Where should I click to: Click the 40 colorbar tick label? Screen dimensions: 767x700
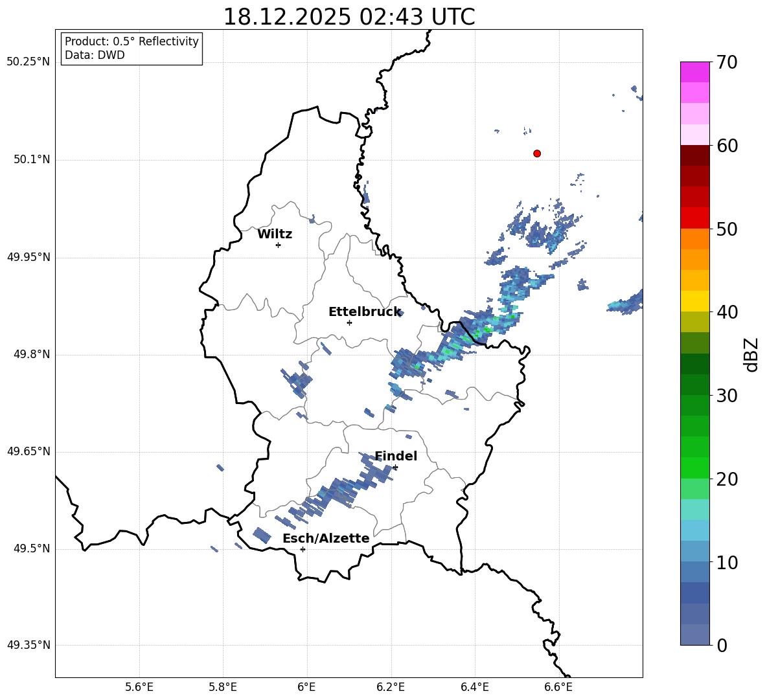click(727, 312)
